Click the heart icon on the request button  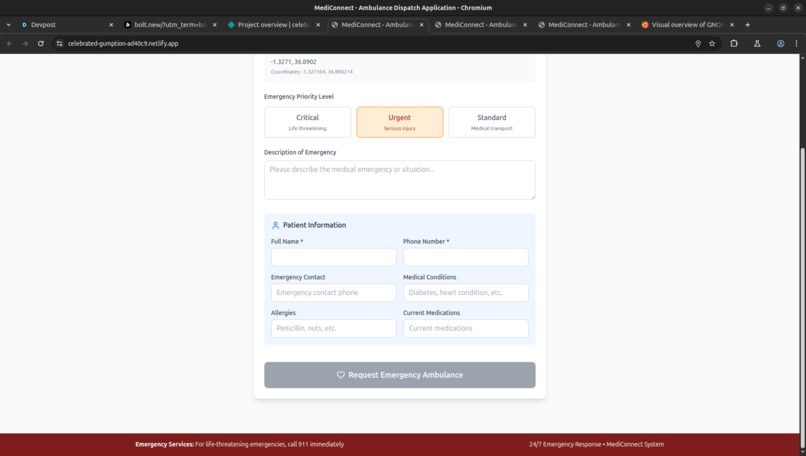click(340, 375)
